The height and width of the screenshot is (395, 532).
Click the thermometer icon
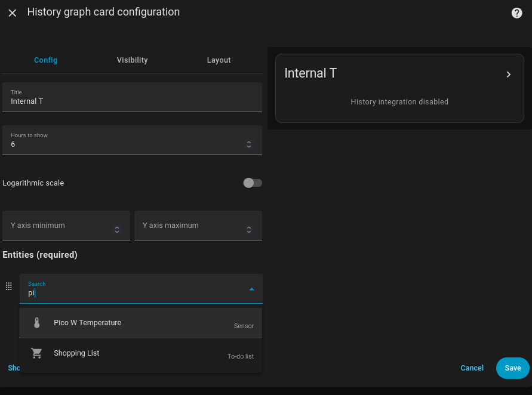click(x=36, y=323)
